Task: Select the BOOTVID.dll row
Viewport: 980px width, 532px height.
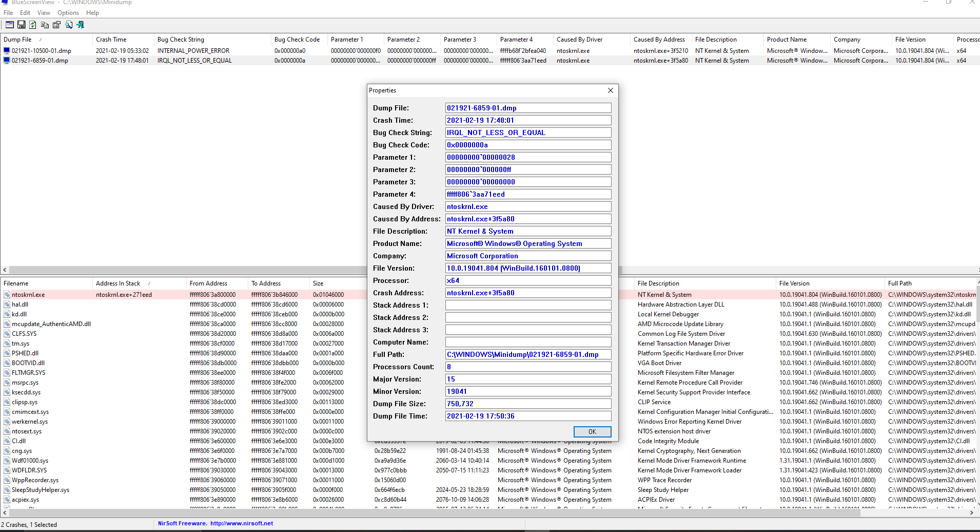Action: coord(28,363)
